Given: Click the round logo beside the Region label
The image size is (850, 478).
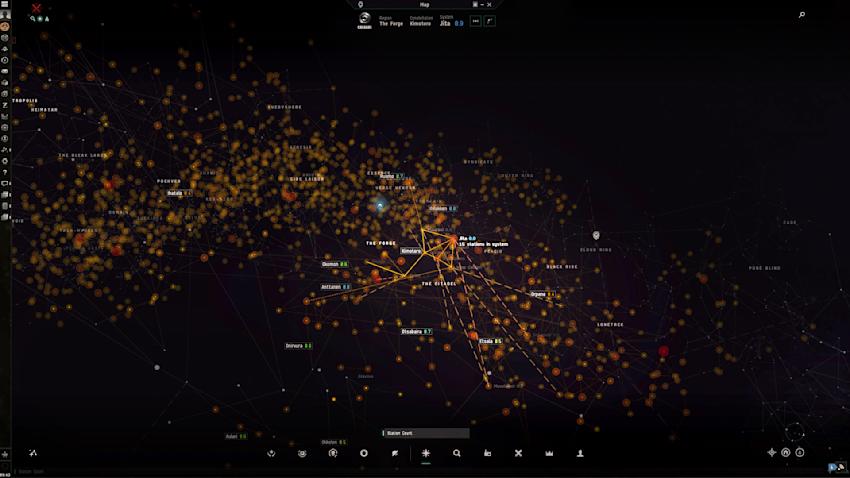Looking at the screenshot, I should [364, 18].
